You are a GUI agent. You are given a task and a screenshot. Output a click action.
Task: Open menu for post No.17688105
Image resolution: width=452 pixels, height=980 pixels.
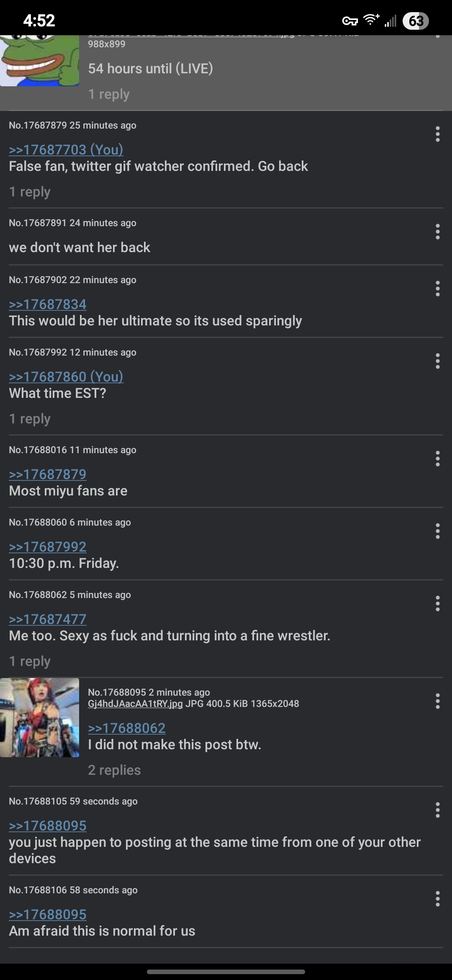pos(437,810)
